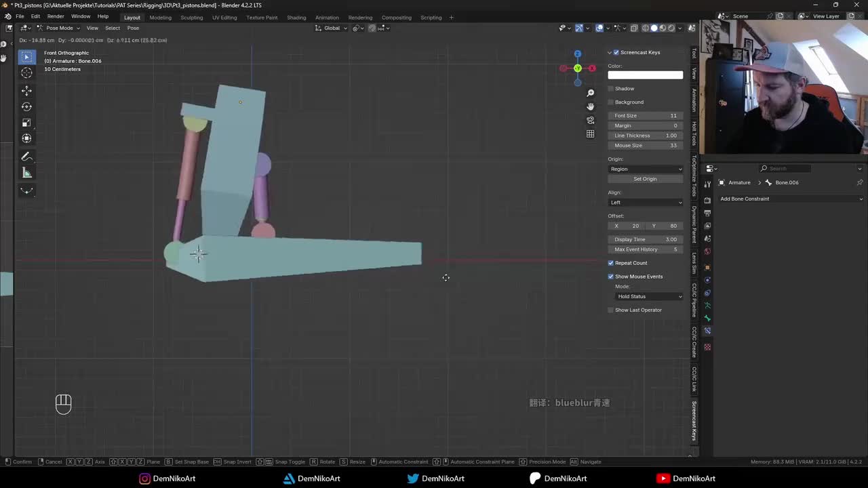Click the Set Origin button
The width and height of the screenshot is (868, 488).
pyautogui.click(x=645, y=179)
